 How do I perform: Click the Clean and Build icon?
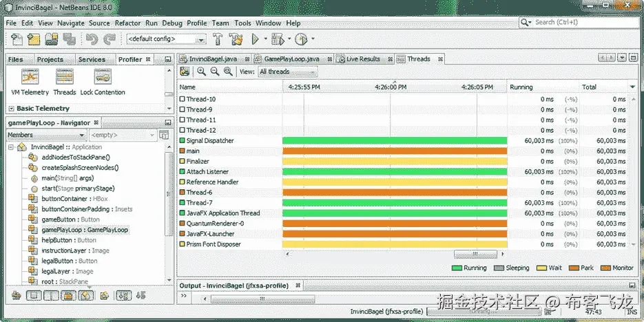click(236, 39)
